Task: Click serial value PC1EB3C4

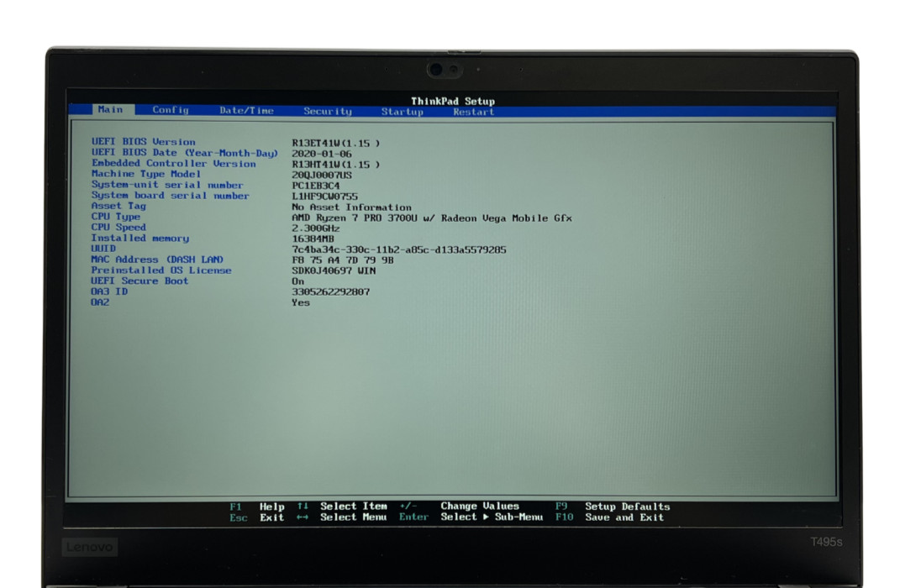Action: (x=316, y=186)
